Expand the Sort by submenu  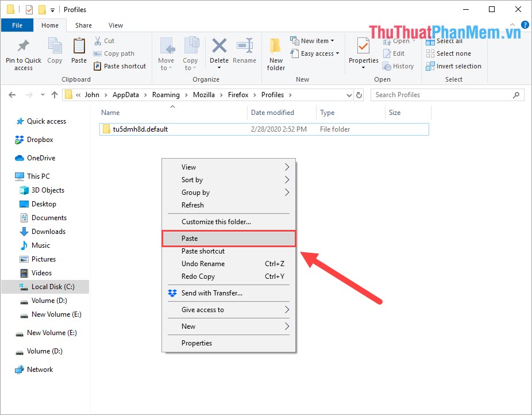(x=192, y=179)
